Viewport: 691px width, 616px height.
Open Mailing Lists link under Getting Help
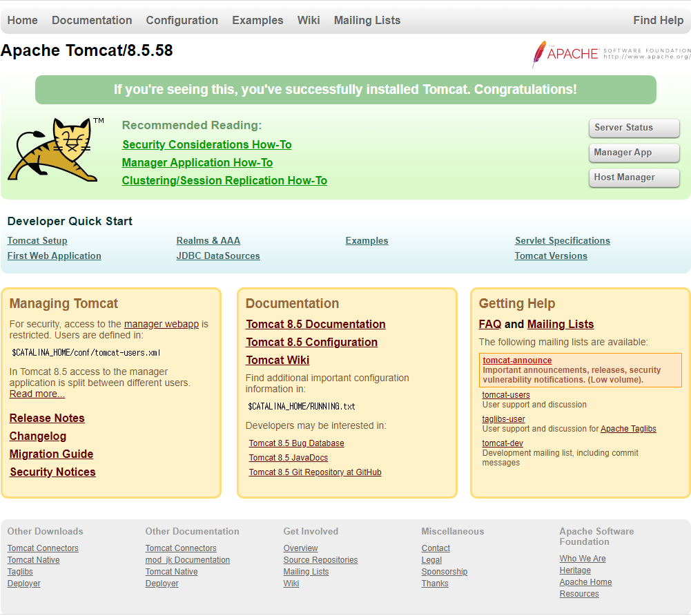point(561,324)
